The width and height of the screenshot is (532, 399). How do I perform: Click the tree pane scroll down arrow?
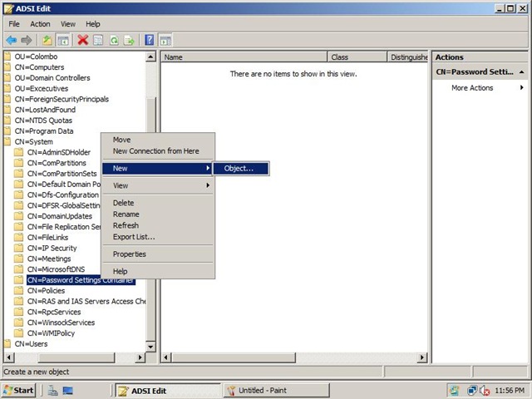(x=150, y=347)
